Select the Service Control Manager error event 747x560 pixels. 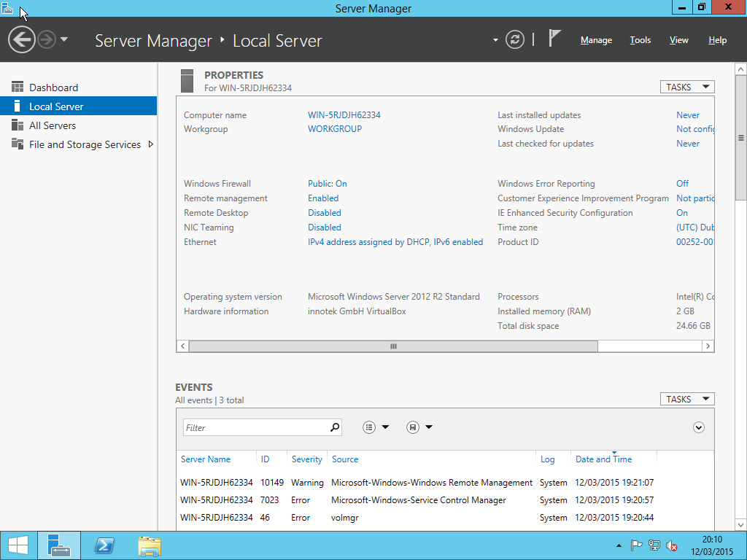coord(446,500)
